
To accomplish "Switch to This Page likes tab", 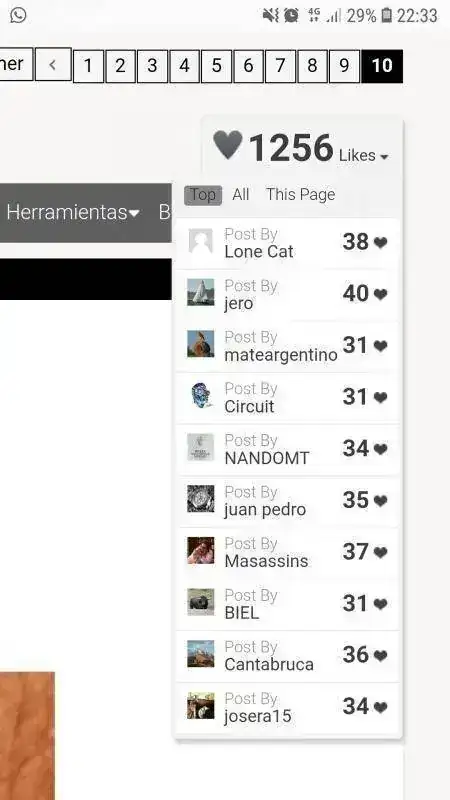I will click(301, 194).
